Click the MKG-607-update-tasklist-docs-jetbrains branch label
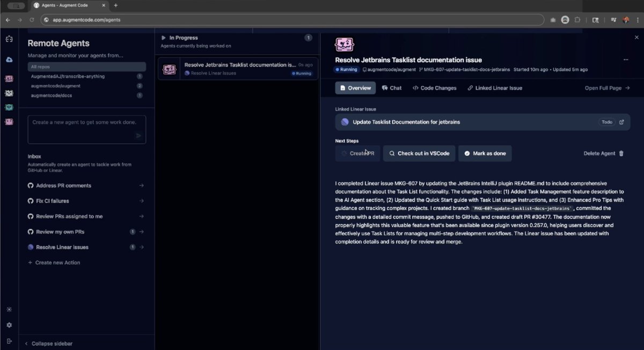 click(464, 70)
